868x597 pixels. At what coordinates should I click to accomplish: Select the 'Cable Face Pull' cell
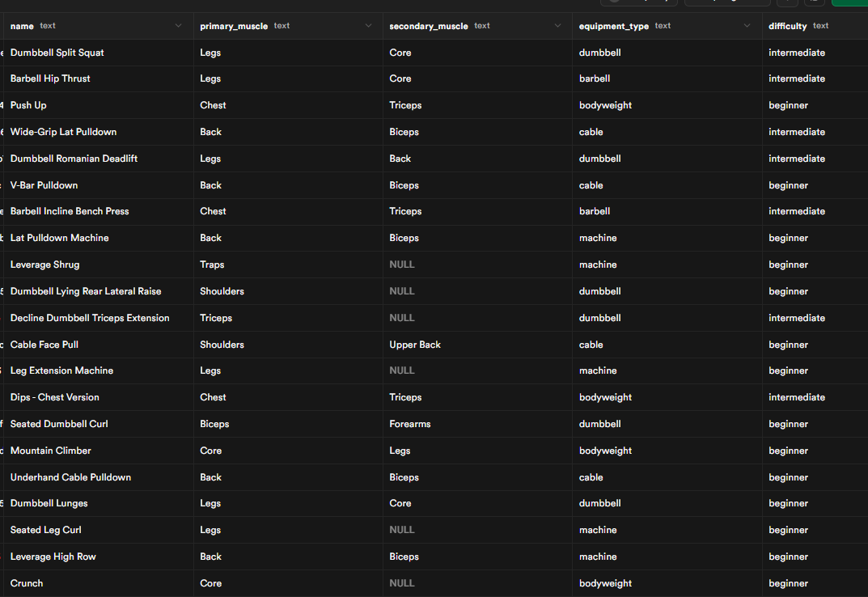pos(99,345)
